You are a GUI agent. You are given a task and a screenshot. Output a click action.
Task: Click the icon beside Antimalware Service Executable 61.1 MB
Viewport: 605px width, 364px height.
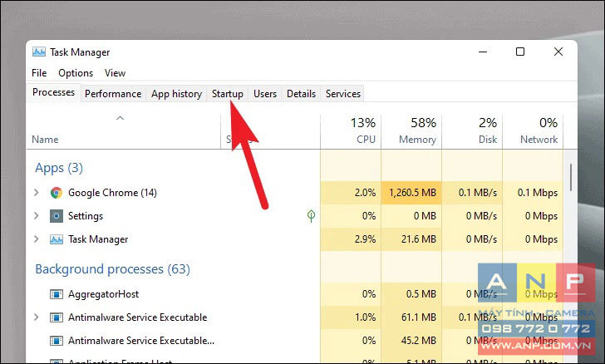pos(57,317)
